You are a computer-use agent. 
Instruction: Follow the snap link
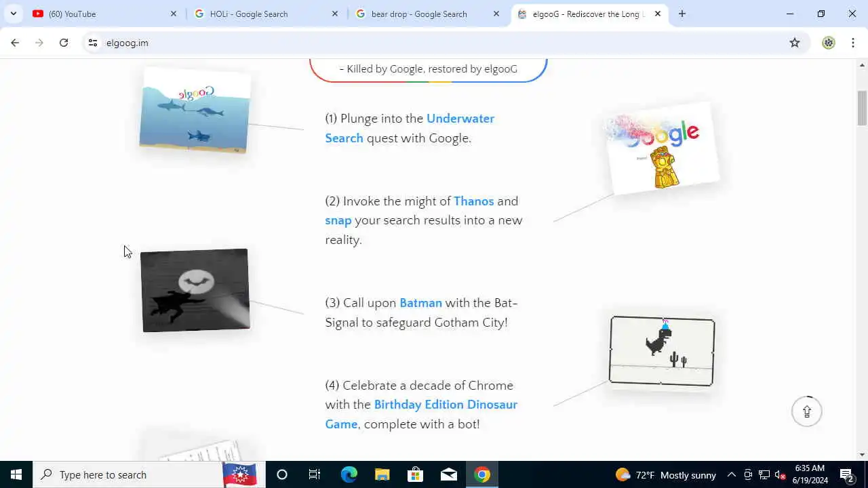pos(338,221)
